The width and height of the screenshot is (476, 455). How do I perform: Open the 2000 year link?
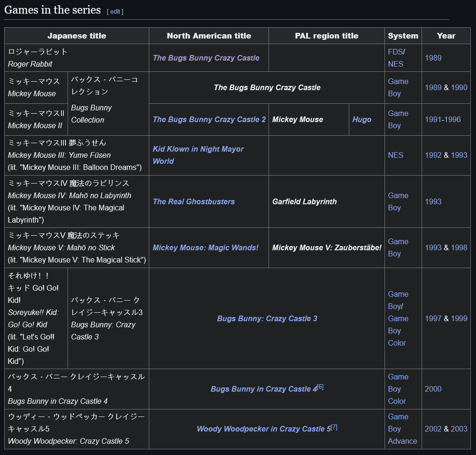[433, 389]
